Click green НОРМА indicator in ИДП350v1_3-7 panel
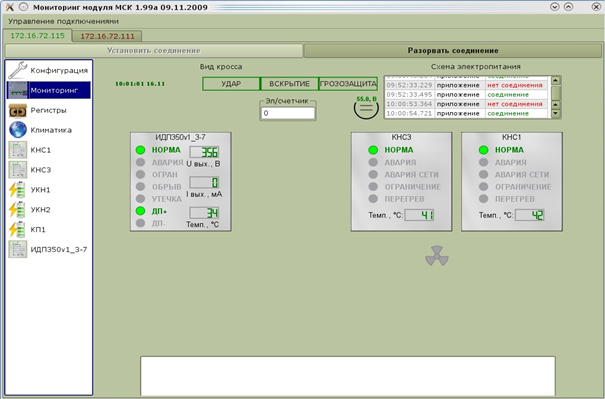Viewport: 605px width, 399px height. [x=140, y=150]
